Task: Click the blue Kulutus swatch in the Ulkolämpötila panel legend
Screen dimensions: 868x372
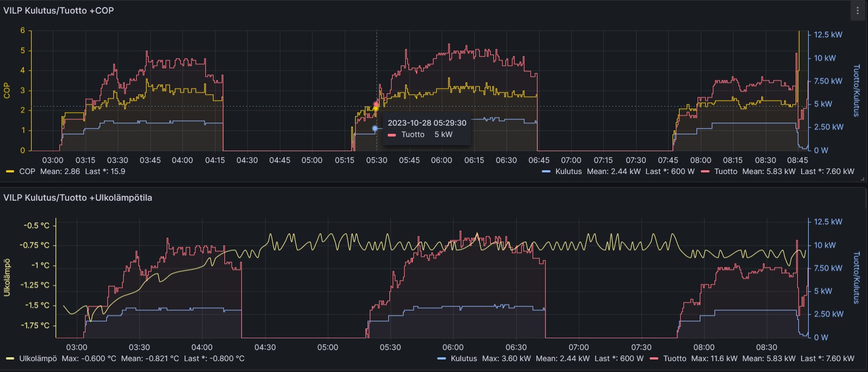Action: point(442,358)
